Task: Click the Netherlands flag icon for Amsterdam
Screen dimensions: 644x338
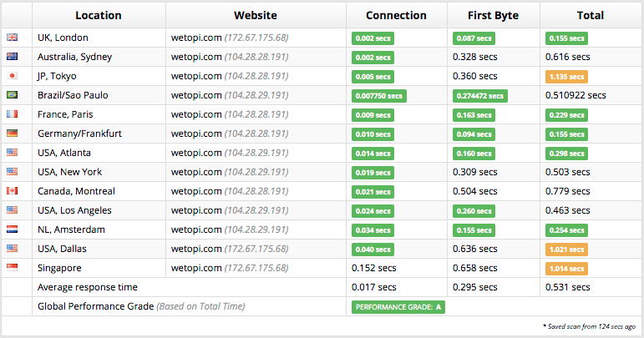Action: click(13, 230)
